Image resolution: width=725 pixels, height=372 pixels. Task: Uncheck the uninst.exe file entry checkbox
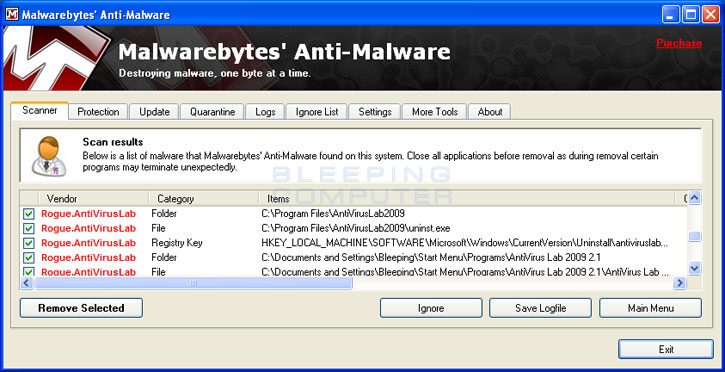pyautogui.click(x=29, y=228)
